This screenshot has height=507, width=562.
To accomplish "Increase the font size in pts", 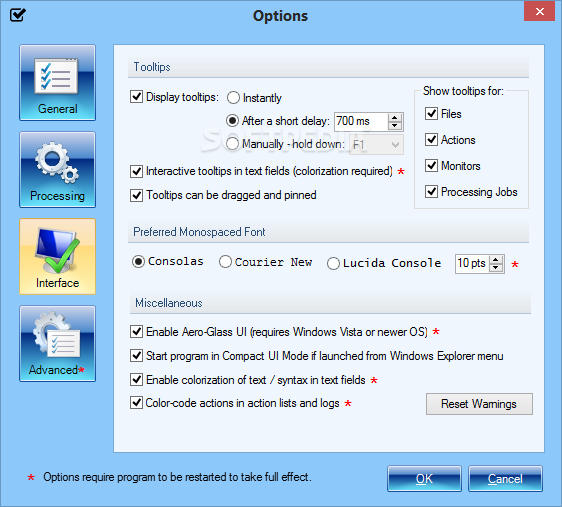I will pyautogui.click(x=496, y=260).
